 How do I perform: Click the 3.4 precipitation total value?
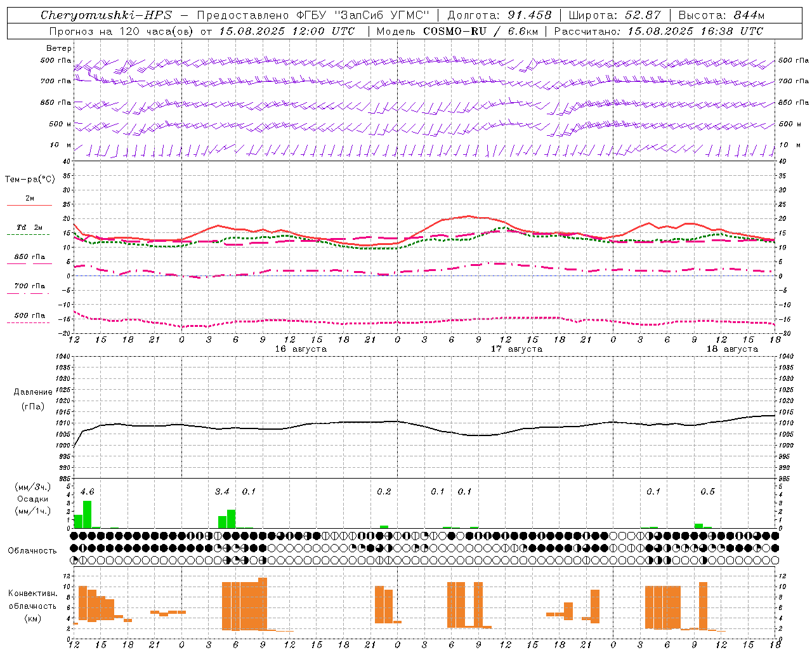pos(222,492)
